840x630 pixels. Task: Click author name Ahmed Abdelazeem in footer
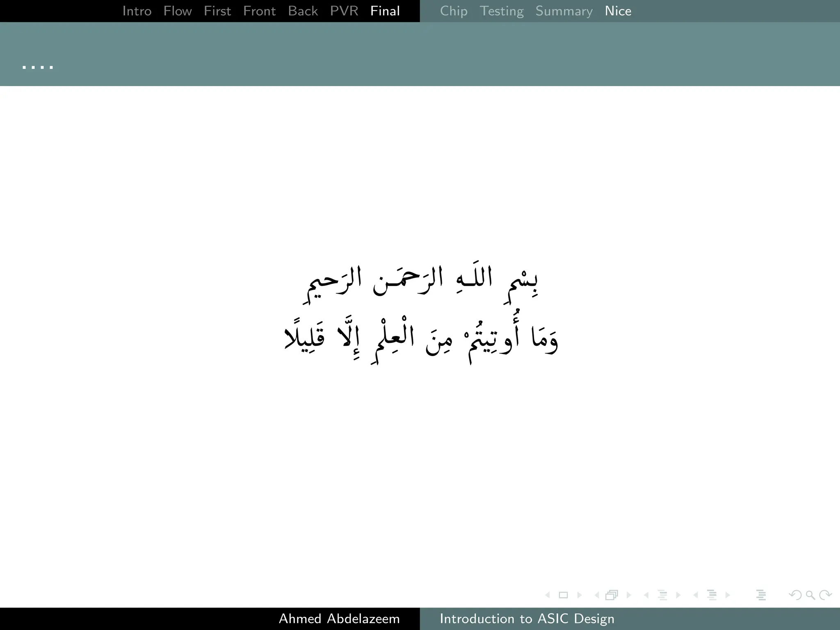pos(339,619)
